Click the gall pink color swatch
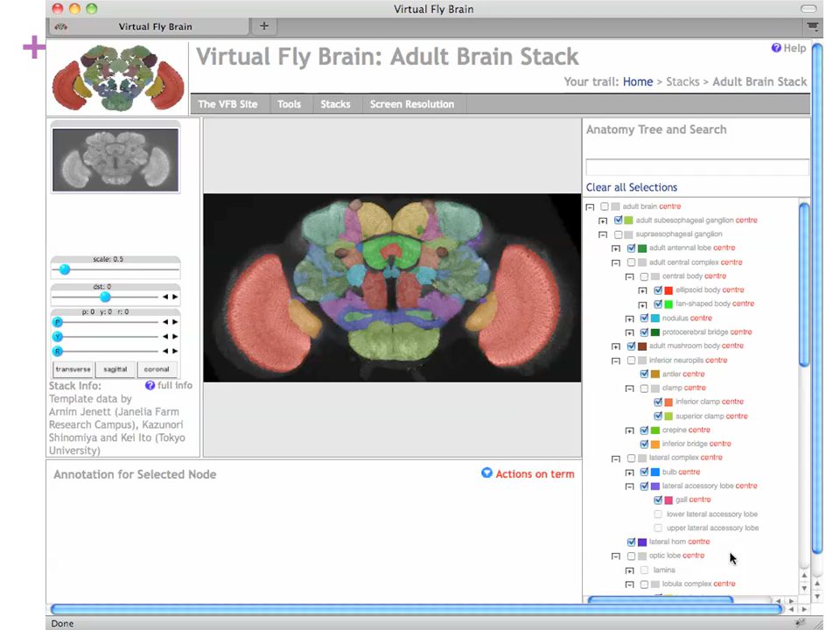The height and width of the screenshot is (630, 840). click(668, 500)
